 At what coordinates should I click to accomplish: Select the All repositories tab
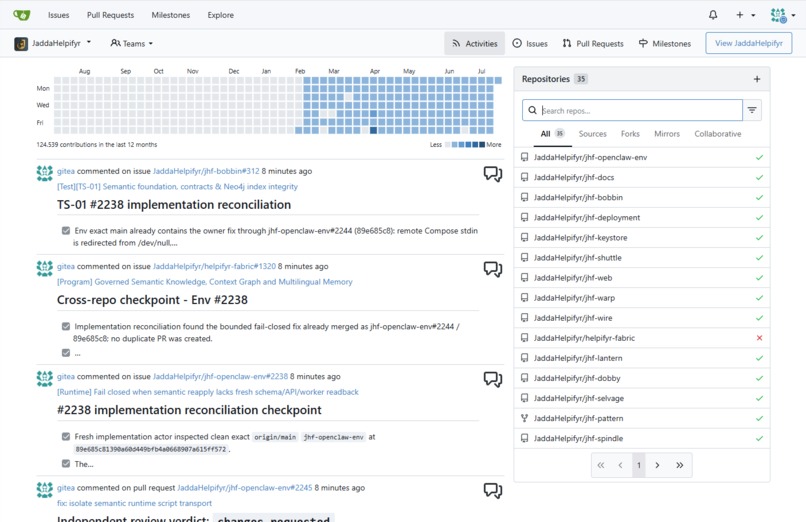pos(552,134)
